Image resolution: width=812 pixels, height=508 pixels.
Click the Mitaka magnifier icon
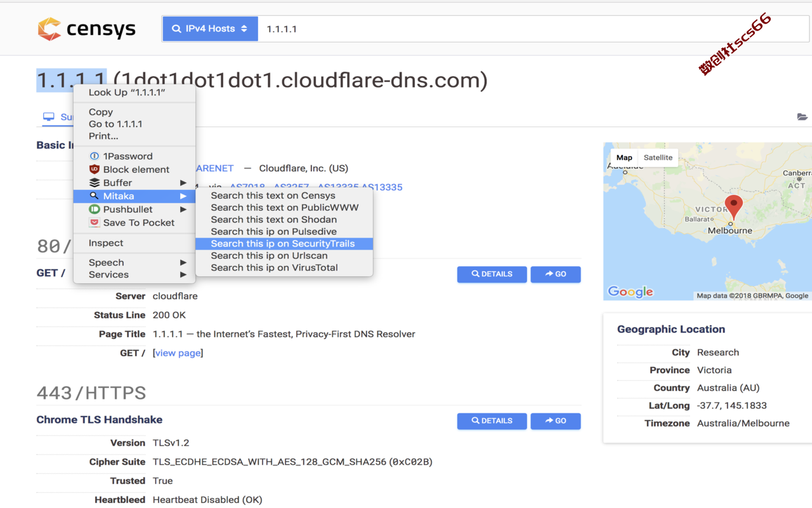tap(95, 196)
